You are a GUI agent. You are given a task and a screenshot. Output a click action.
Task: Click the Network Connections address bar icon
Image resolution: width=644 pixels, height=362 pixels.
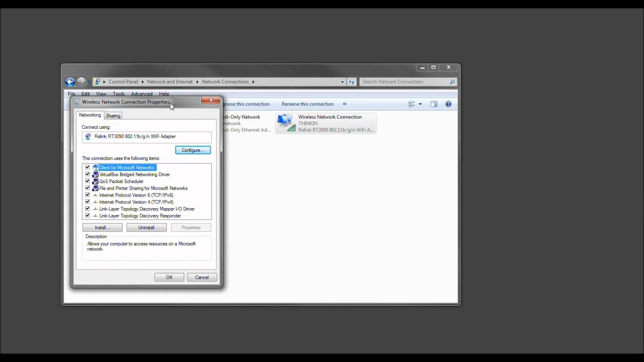(x=97, y=81)
